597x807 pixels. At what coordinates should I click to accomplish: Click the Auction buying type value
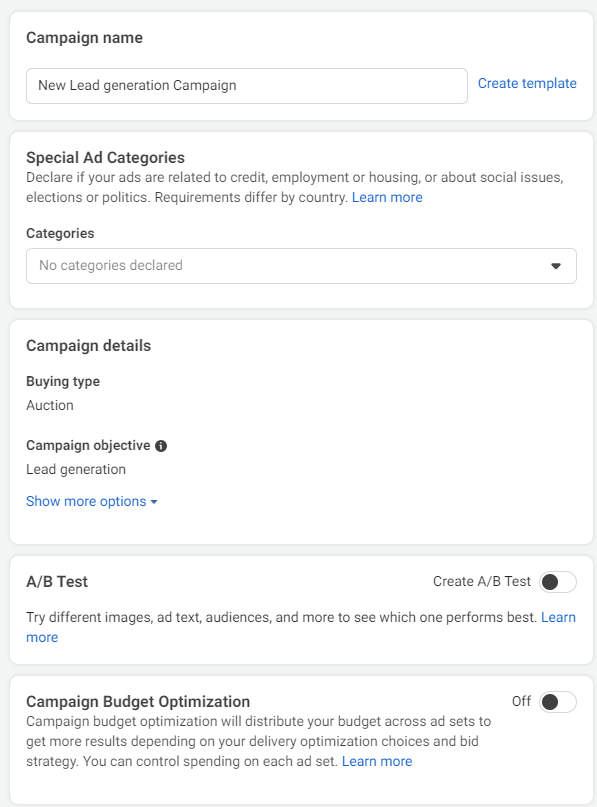50,406
